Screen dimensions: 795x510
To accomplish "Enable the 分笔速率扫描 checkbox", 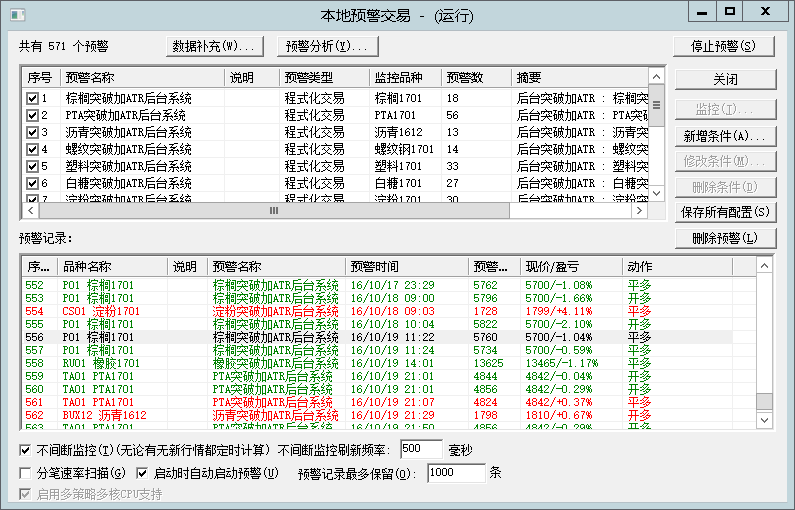I will (26, 473).
